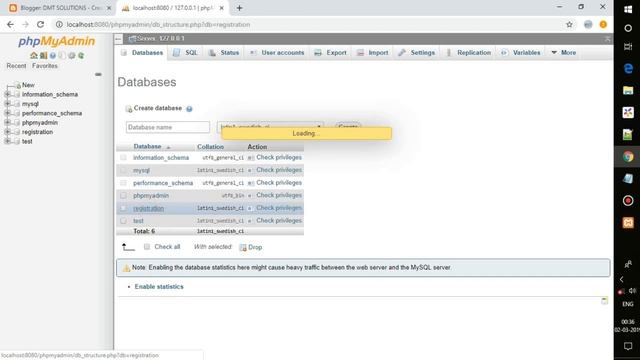Image resolution: width=640 pixels, height=360 pixels.
Task: Enable the Check all checkbox
Action: point(147,247)
